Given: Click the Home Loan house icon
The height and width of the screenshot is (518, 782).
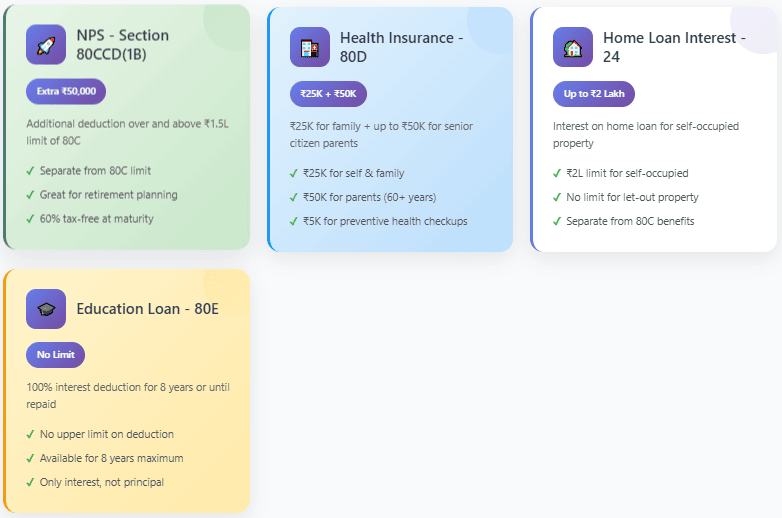Looking at the screenshot, I should pyautogui.click(x=572, y=47).
